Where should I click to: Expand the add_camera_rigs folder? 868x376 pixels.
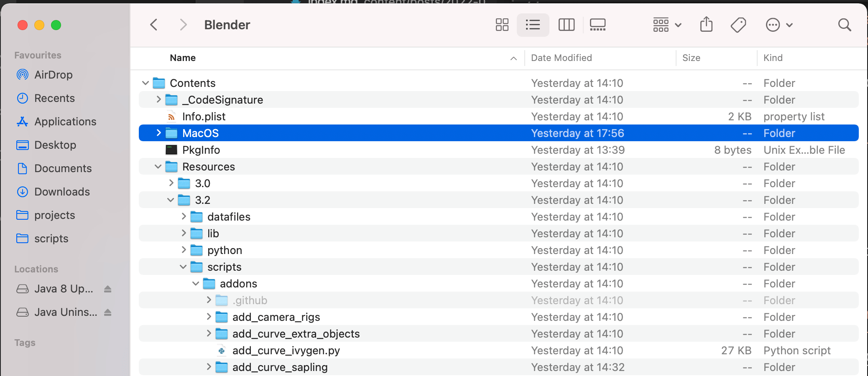click(x=209, y=317)
